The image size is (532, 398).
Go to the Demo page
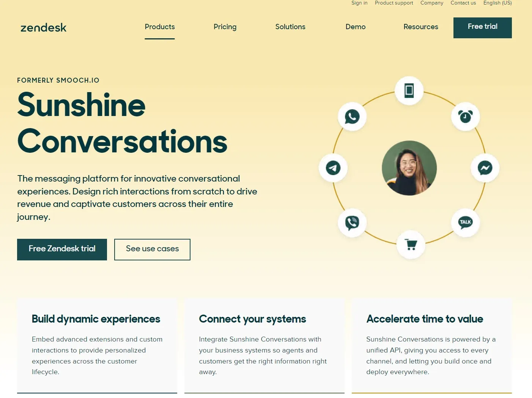[x=356, y=27]
